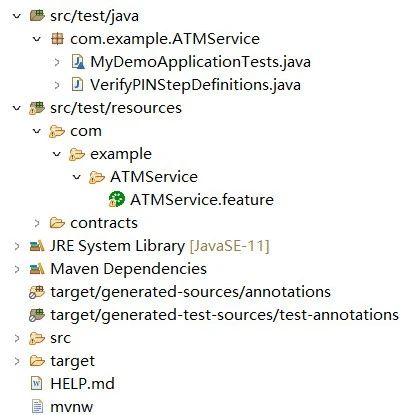Image resolution: width=416 pixels, height=415 pixels.
Task: Click the src/test/java source folder icon
Action: [37, 16]
